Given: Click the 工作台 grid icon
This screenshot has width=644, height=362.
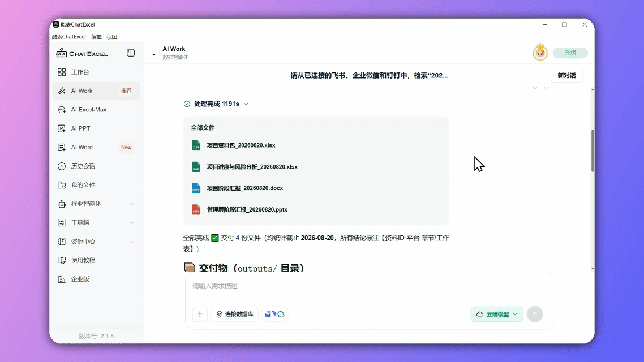Looking at the screenshot, I should coord(62,72).
